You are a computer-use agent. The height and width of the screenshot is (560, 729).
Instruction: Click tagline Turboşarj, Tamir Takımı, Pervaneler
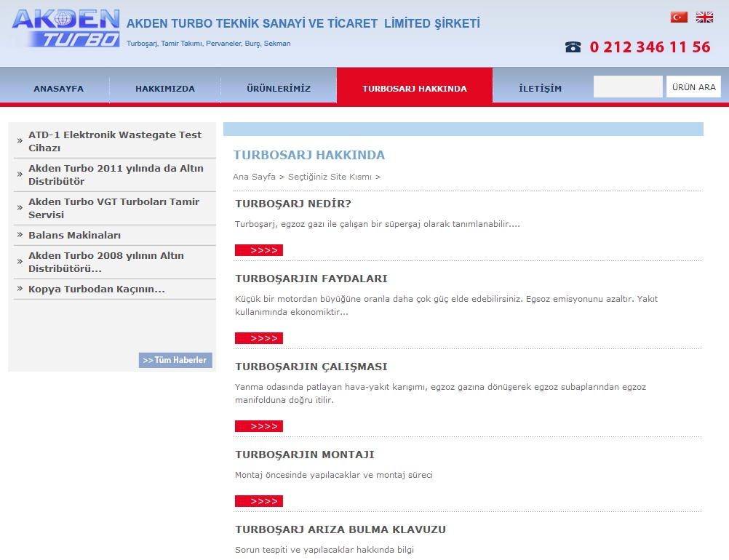click(208, 43)
